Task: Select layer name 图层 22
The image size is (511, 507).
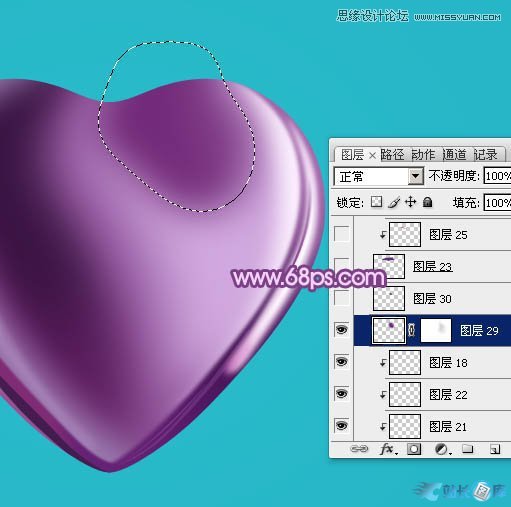Action: [x=448, y=395]
